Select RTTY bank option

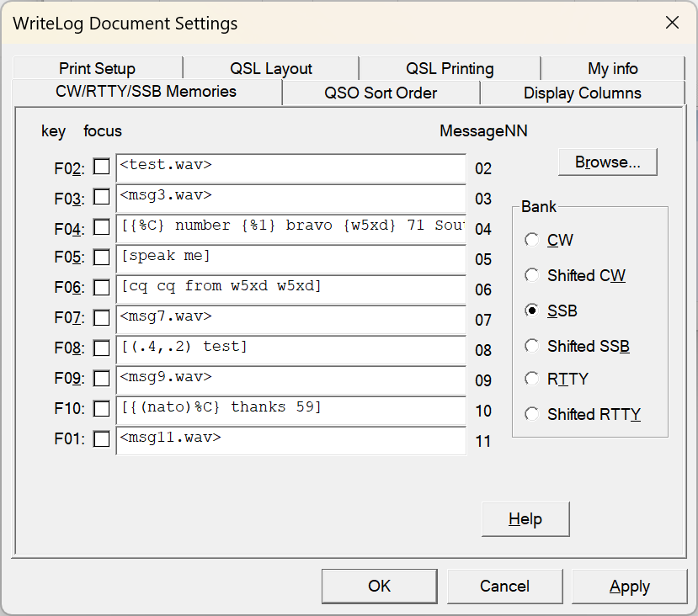[x=532, y=380]
